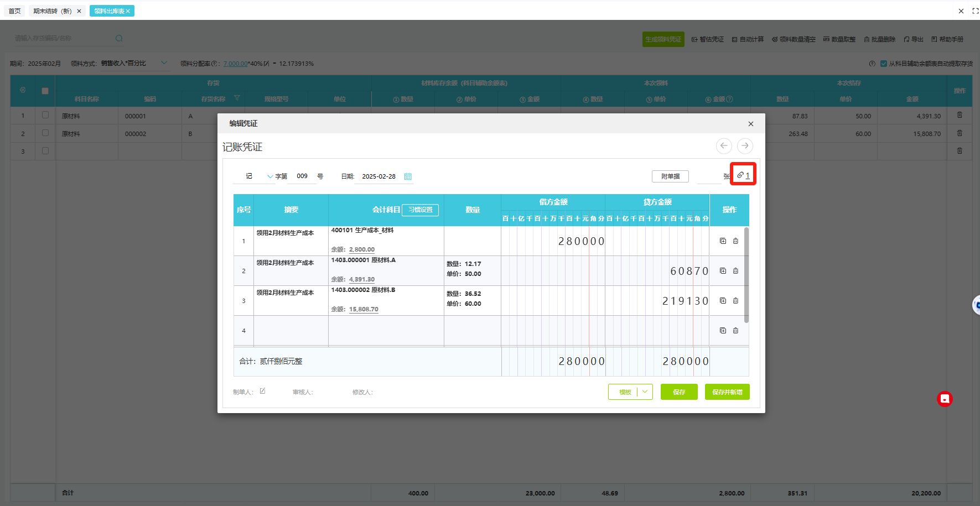The height and width of the screenshot is (506, 980).
Task: Toggle 从科目辅助余额表自动提取存货 checkbox
Action: [883, 64]
